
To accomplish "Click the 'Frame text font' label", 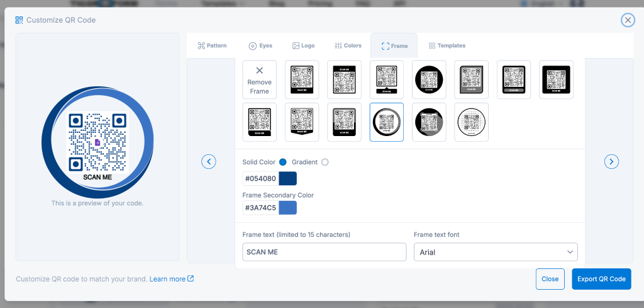I will coord(436,235).
